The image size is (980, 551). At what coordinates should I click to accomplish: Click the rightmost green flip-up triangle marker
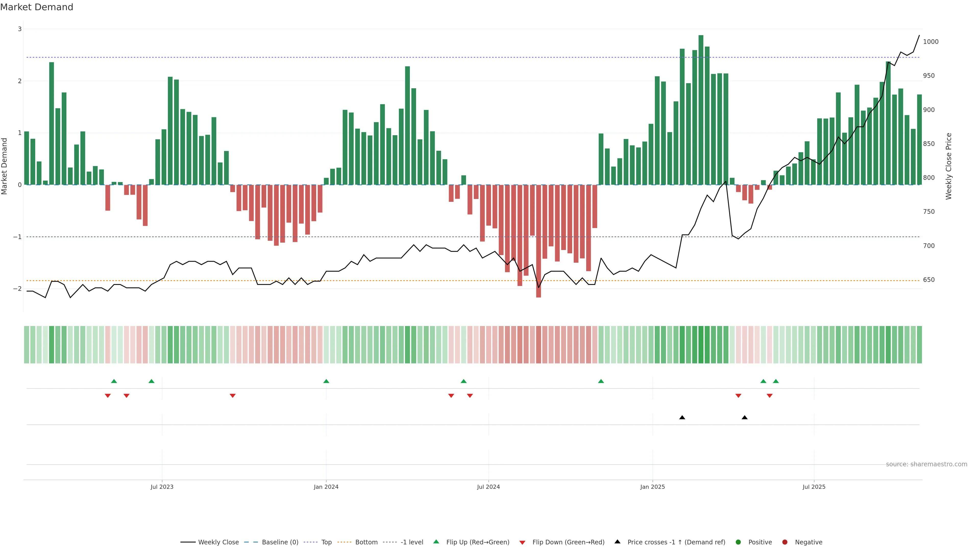[776, 381]
